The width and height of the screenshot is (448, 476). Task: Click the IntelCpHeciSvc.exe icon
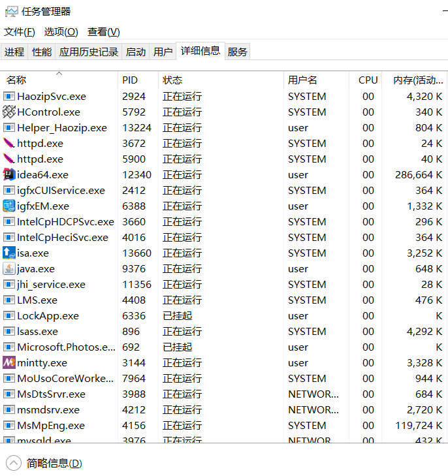click(8, 238)
